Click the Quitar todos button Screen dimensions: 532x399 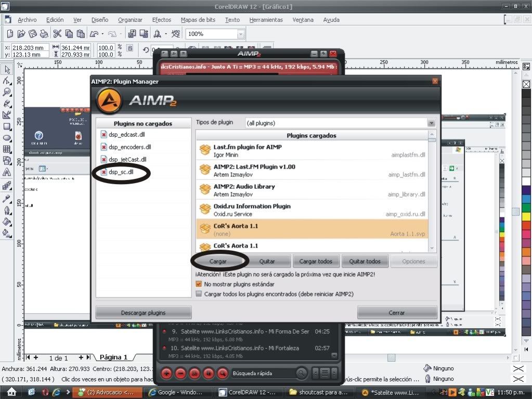[x=365, y=261]
